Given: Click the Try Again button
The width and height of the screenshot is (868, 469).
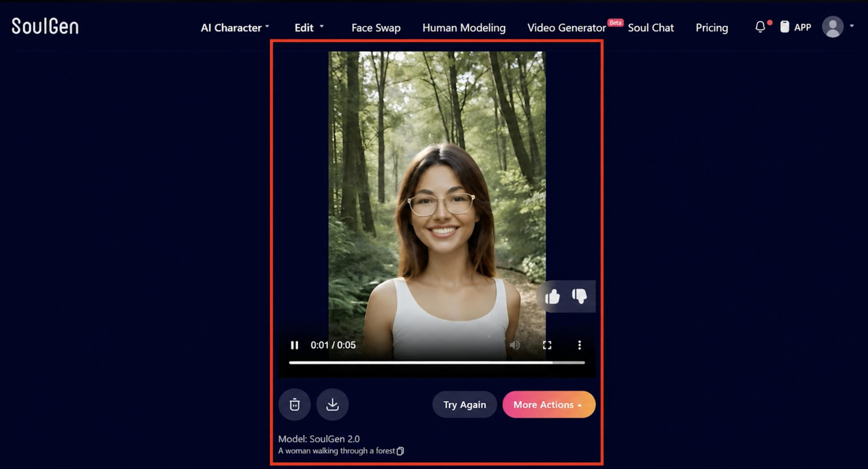Looking at the screenshot, I should pos(464,404).
